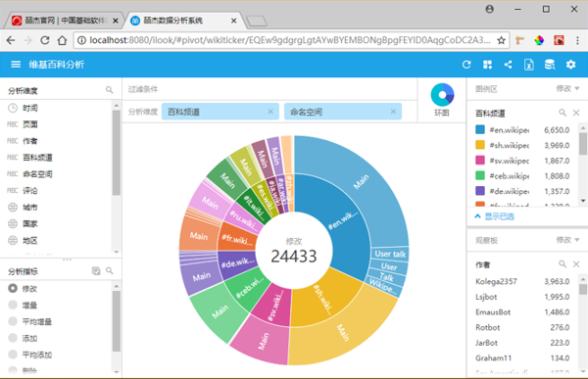Click the share icon in the header
The image size is (588, 379).
508,65
